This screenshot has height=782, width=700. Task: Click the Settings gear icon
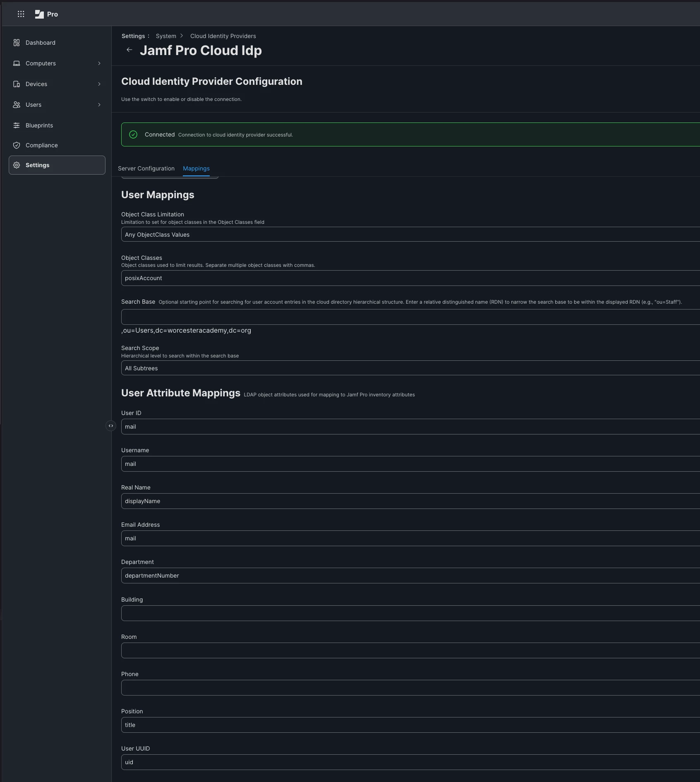click(17, 165)
